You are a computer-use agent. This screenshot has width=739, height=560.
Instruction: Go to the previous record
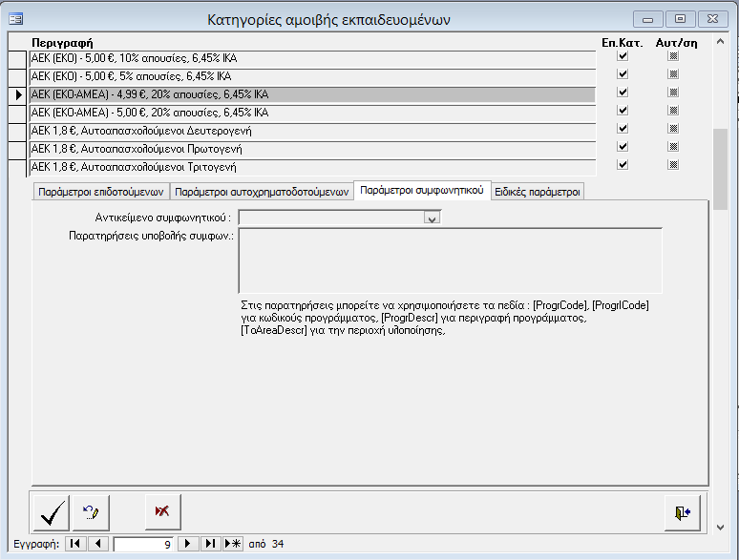pos(97,544)
